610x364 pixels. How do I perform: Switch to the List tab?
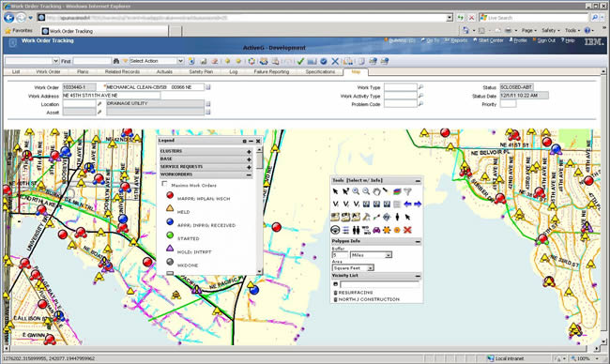16,72
